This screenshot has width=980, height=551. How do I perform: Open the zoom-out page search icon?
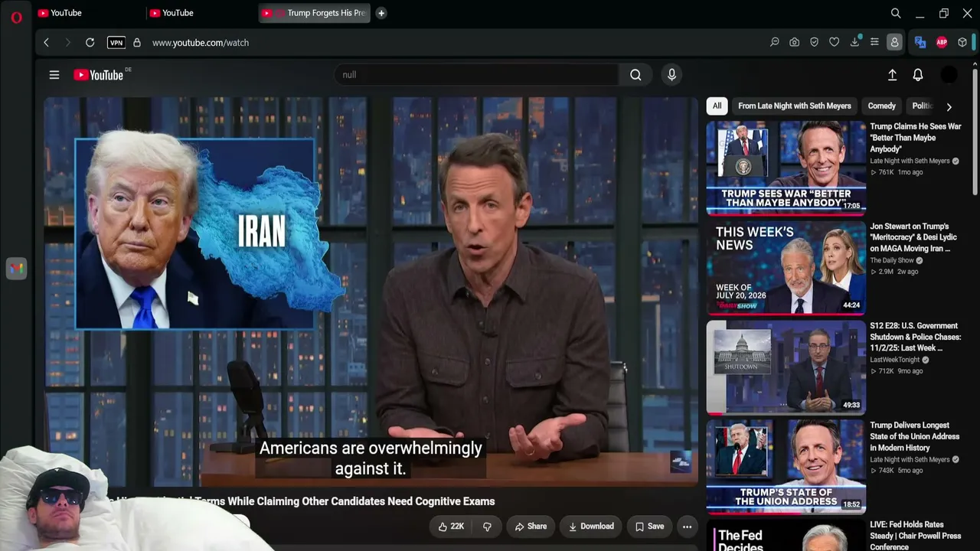click(x=775, y=43)
